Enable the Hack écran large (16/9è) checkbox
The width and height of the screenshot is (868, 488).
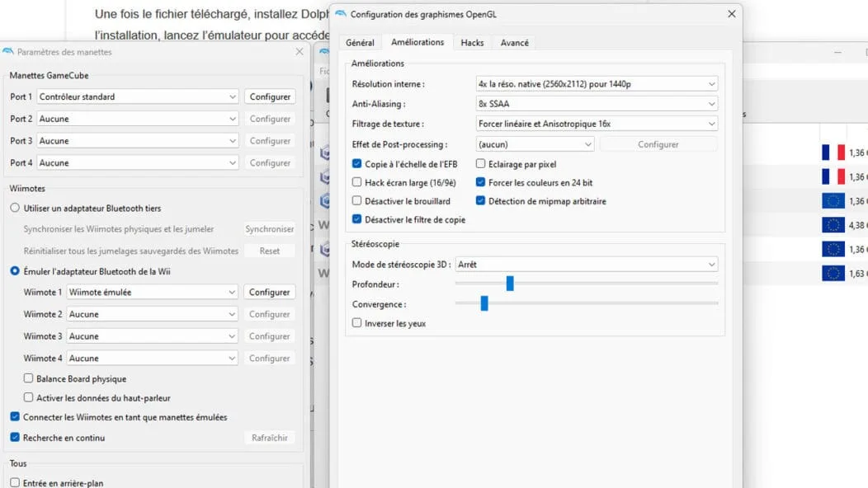click(x=357, y=182)
